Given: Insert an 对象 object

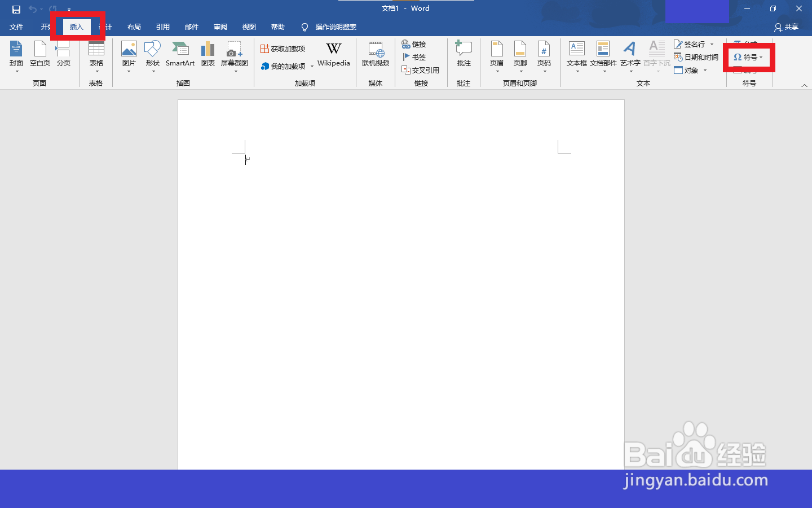Looking at the screenshot, I should [x=686, y=70].
